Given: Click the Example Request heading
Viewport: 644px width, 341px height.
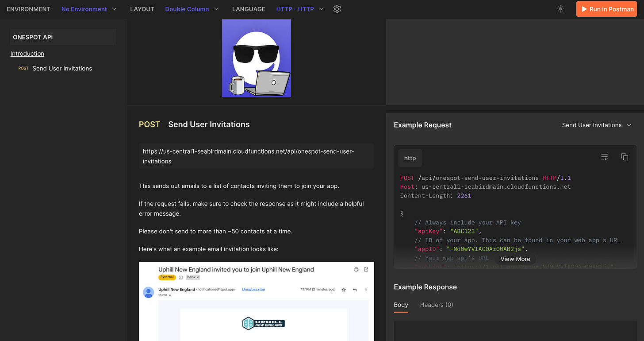Looking at the screenshot, I should click(422, 125).
